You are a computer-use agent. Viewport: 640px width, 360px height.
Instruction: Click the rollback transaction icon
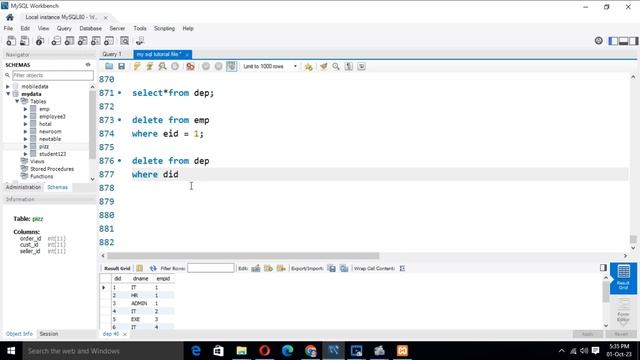pyautogui.click(x=218, y=66)
